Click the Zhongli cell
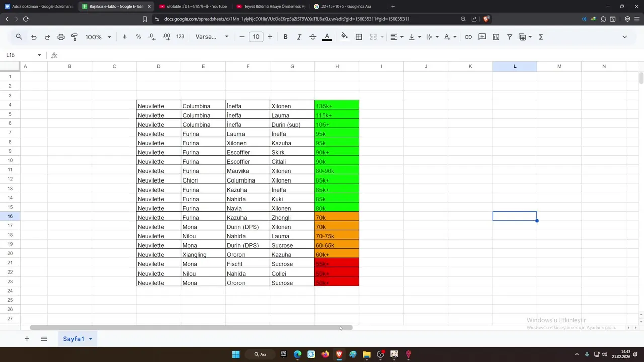The image size is (644, 362). [292, 217]
